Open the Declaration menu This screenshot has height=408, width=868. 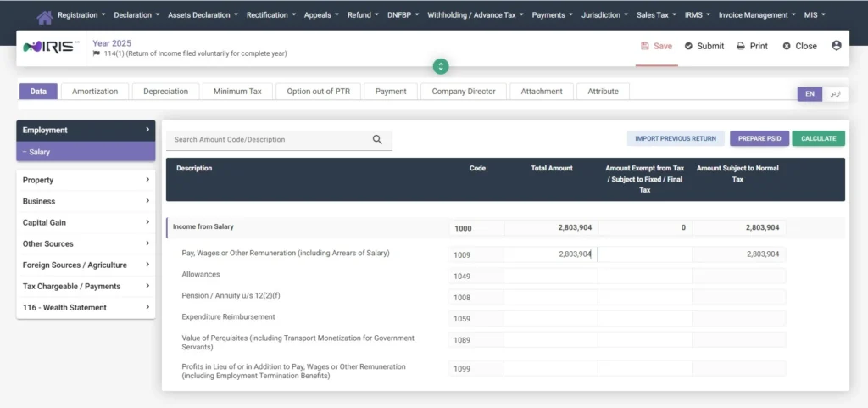coord(136,15)
